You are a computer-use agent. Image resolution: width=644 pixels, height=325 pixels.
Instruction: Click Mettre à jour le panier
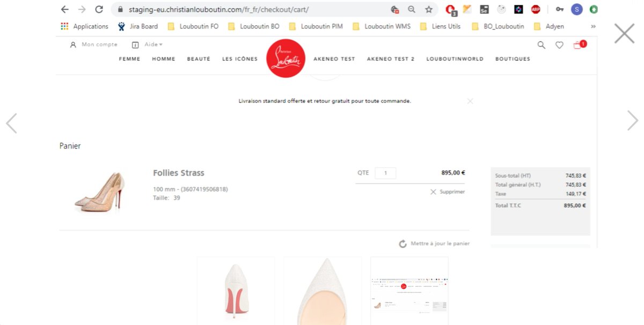click(435, 243)
